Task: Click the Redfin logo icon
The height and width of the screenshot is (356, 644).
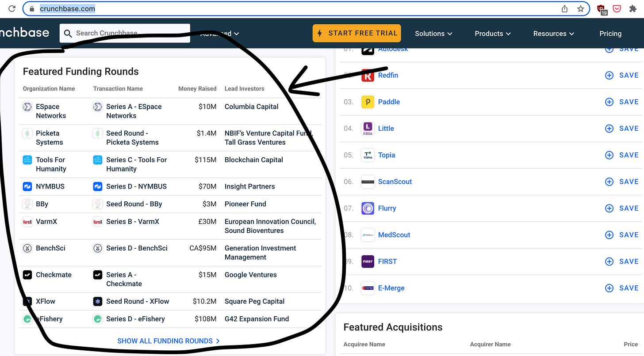Action: pos(368,75)
